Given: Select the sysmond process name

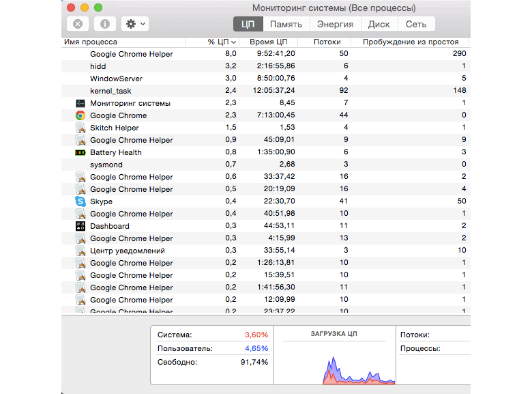Looking at the screenshot, I should point(106,165).
